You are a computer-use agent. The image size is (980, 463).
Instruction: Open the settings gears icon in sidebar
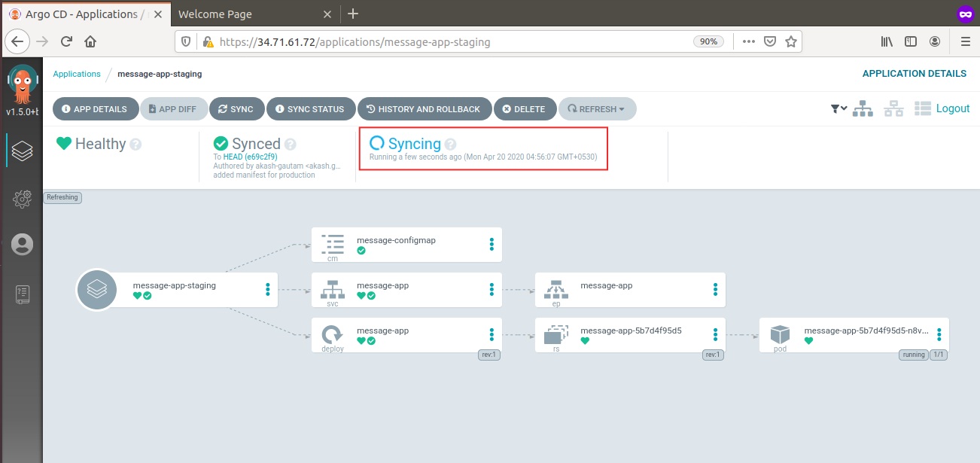point(22,199)
